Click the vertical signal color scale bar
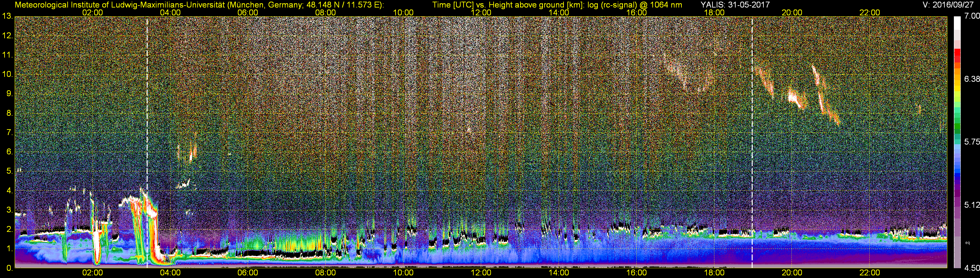The height and width of the screenshot is (278, 980). click(957, 142)
